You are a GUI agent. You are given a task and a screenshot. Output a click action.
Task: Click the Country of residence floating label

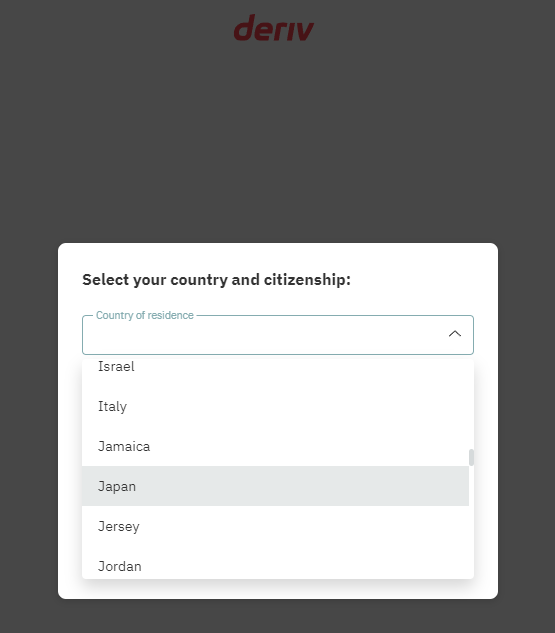(x=145, y=315)
